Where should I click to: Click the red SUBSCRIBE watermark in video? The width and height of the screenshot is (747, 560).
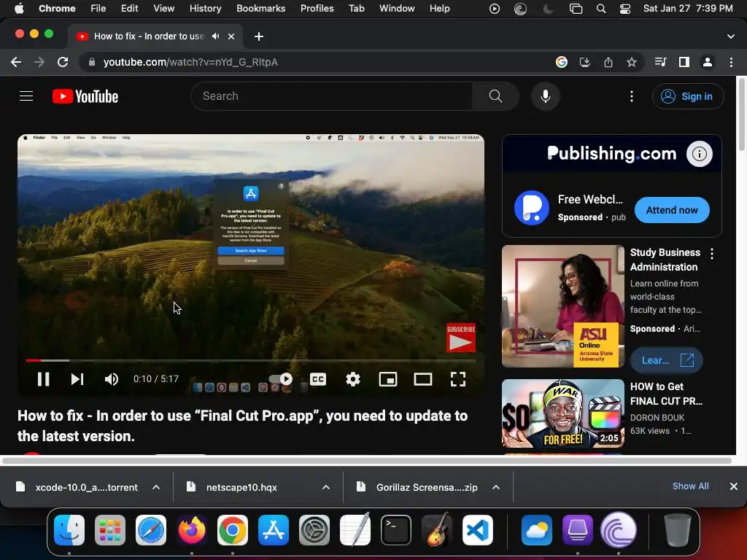pyautogui.click(x=461, y=338)
